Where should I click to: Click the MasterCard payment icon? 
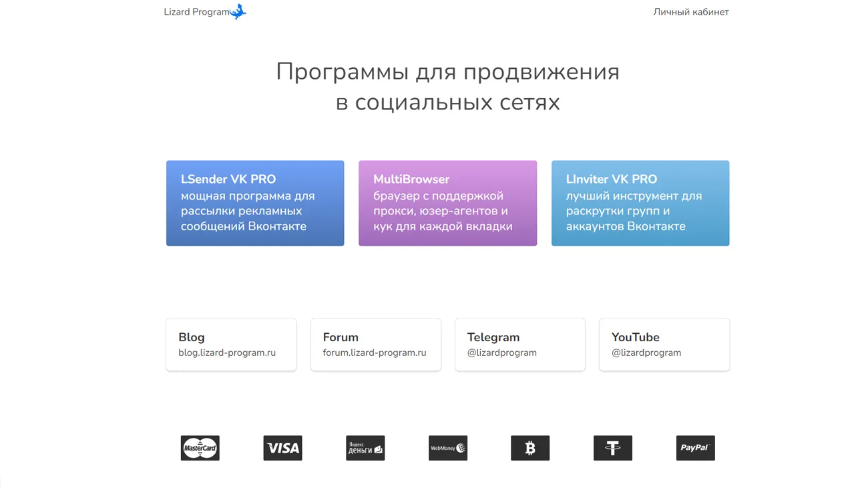[200, 448]
